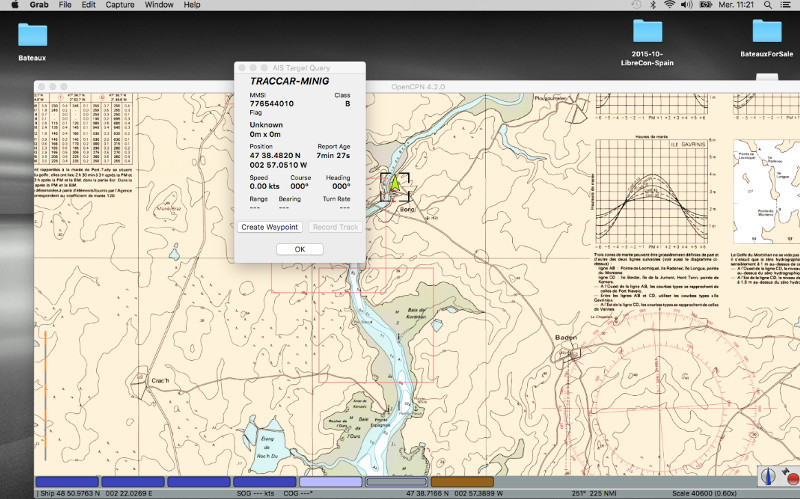The image size is (800, 499).
Task: Open the Help menu
Action: click(192, 5)
